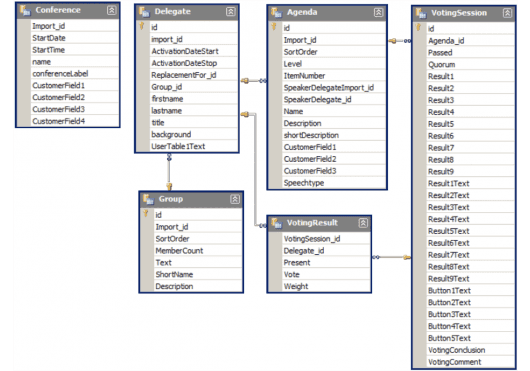Click the Delegate table icon

(x=144, y=12)
